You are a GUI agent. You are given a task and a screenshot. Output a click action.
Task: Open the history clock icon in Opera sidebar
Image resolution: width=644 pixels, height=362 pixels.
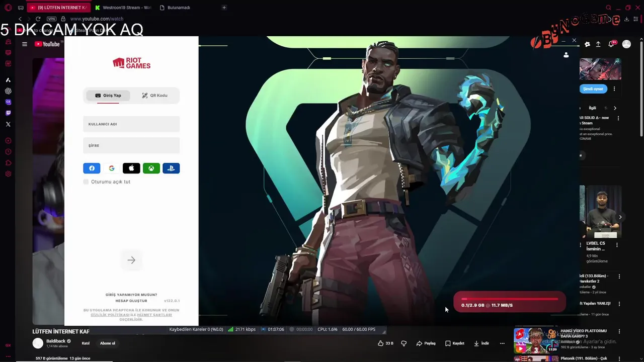(x=8, y=152)
